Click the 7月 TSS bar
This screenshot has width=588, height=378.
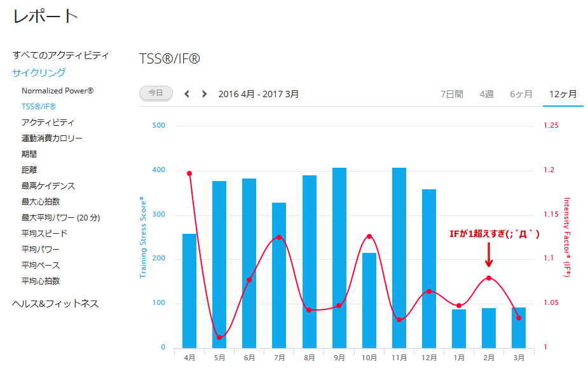[279, 275]
